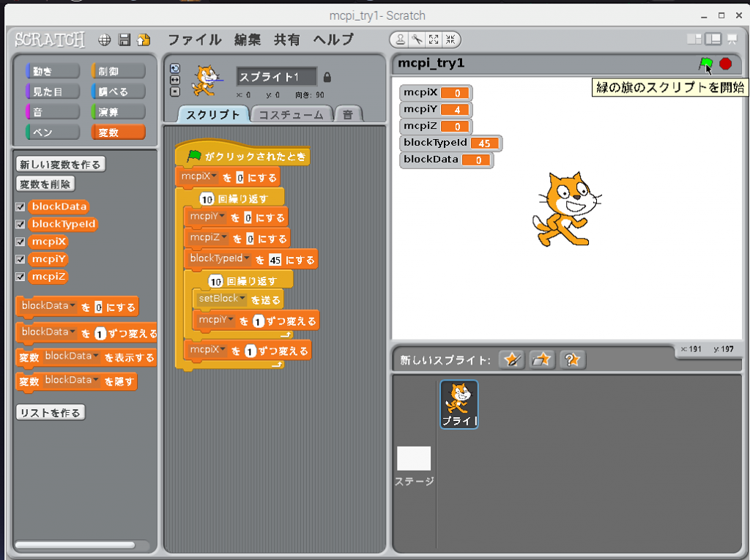Click the padlock icon beside the sprite name
This screenshot has width=750, height=560.
coord(327,77)
